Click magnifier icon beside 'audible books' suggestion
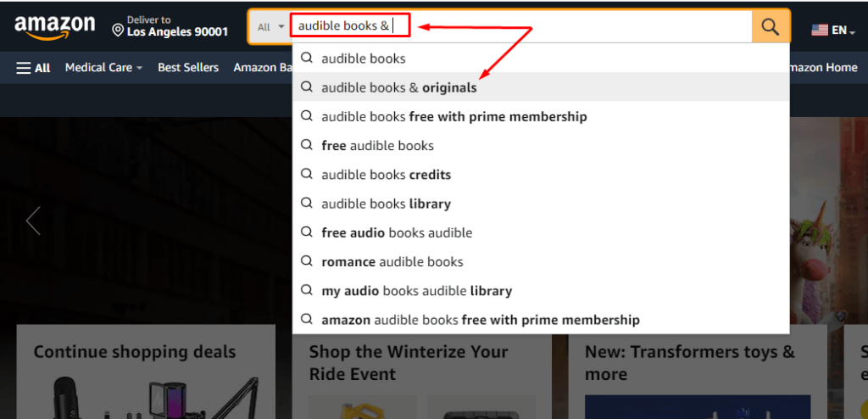Viewport: 868px width, 419px height. tap(306, 59)
